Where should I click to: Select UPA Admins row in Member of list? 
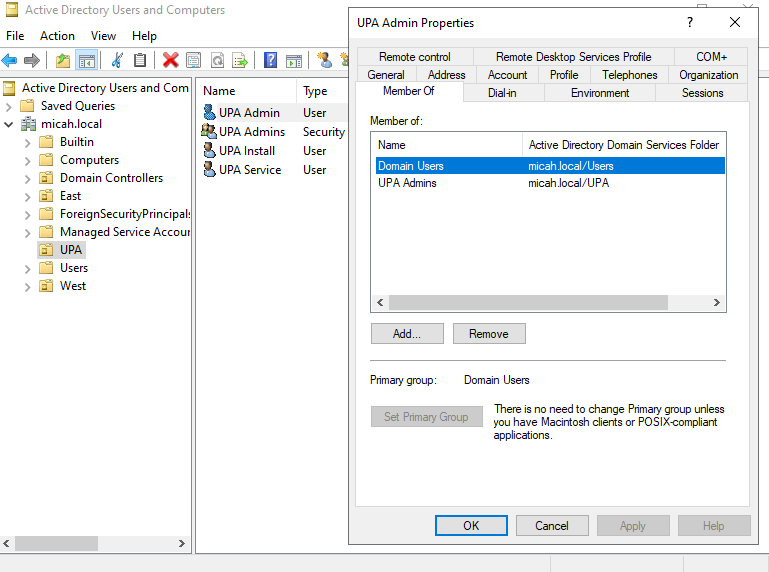point(407,183)
